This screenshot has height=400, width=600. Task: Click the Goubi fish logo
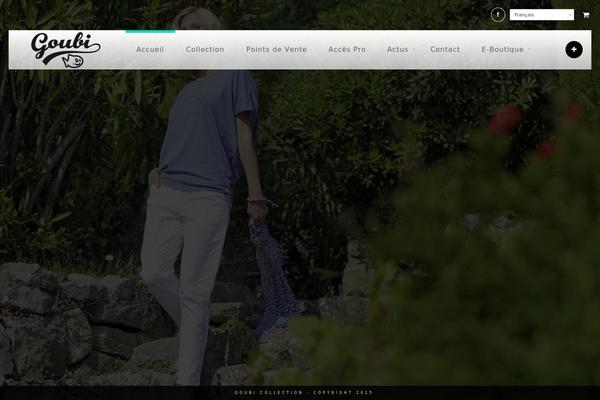(x=66, y=50)
